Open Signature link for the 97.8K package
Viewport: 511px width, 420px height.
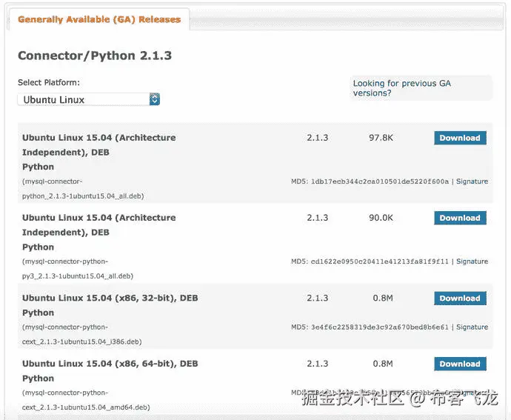pos(472,181)
